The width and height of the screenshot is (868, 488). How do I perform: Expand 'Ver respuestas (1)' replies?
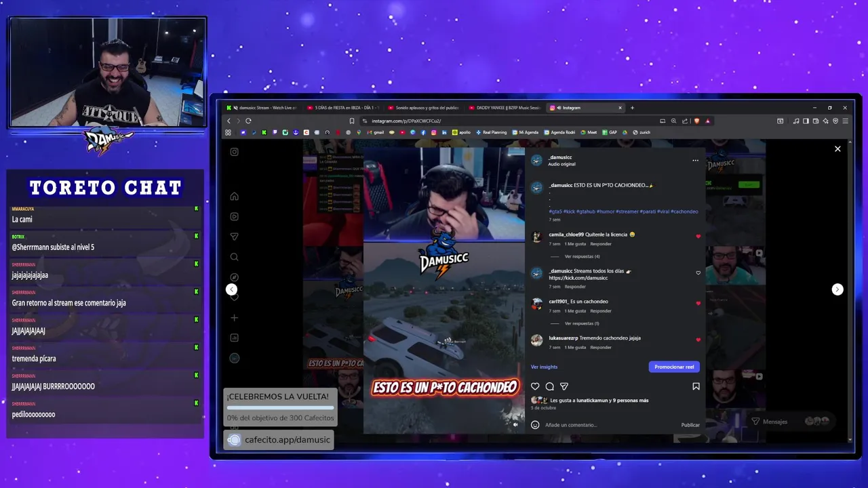582,323
